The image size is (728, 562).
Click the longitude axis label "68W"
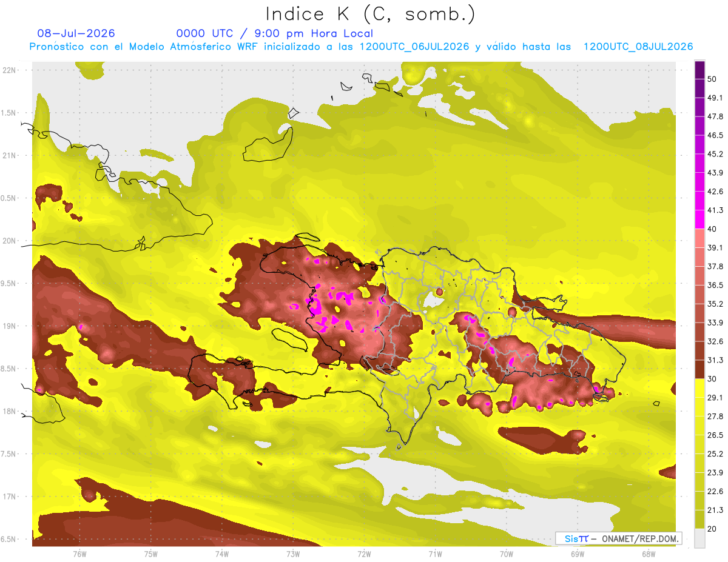click(x=648, y=554)
